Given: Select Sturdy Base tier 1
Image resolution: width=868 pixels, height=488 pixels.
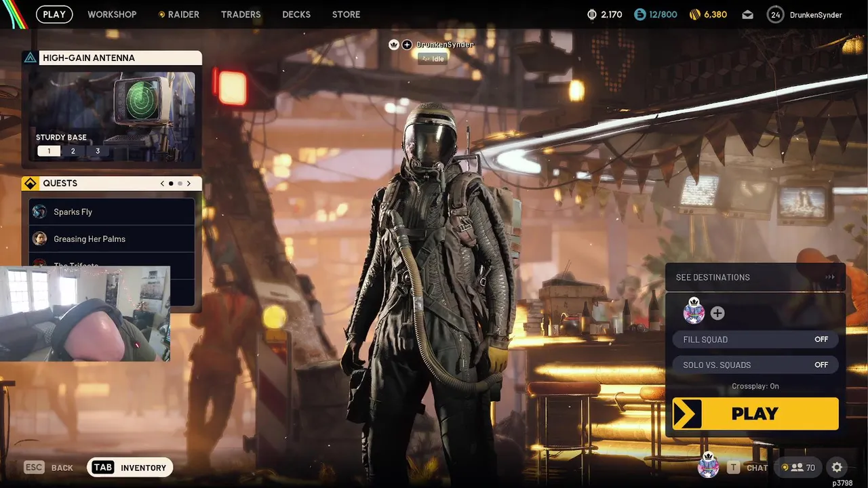Looking at the screenshot, I should [49, 150].
